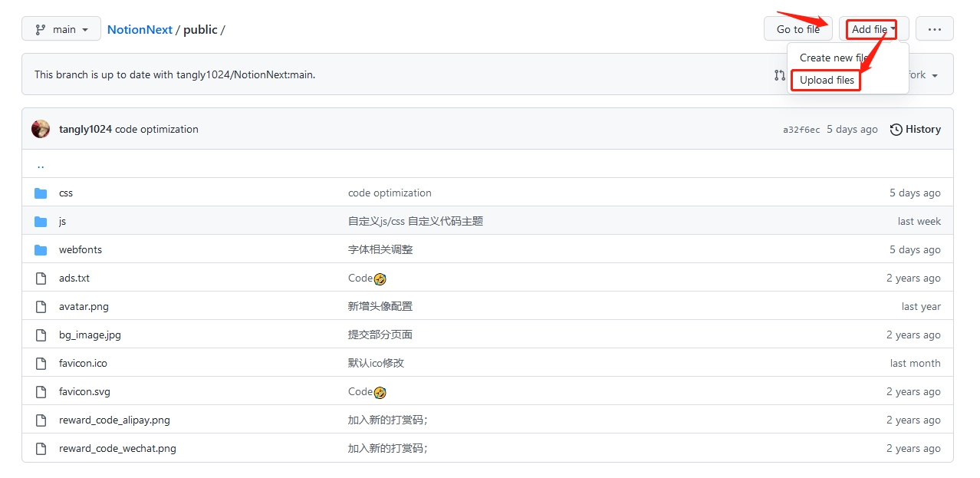980x478 pixels.
Task: Click the favicon.ico file icon
Action: pos(41,363)
